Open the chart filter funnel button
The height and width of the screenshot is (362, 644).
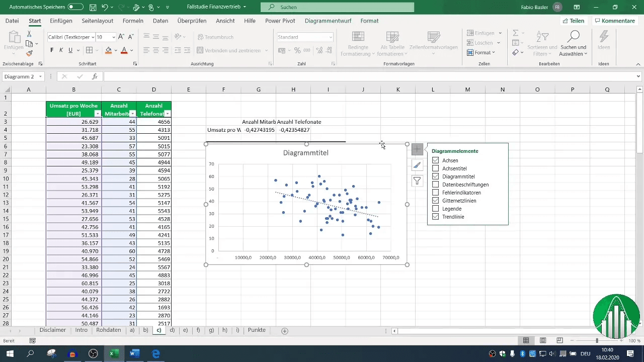point(417,181)
